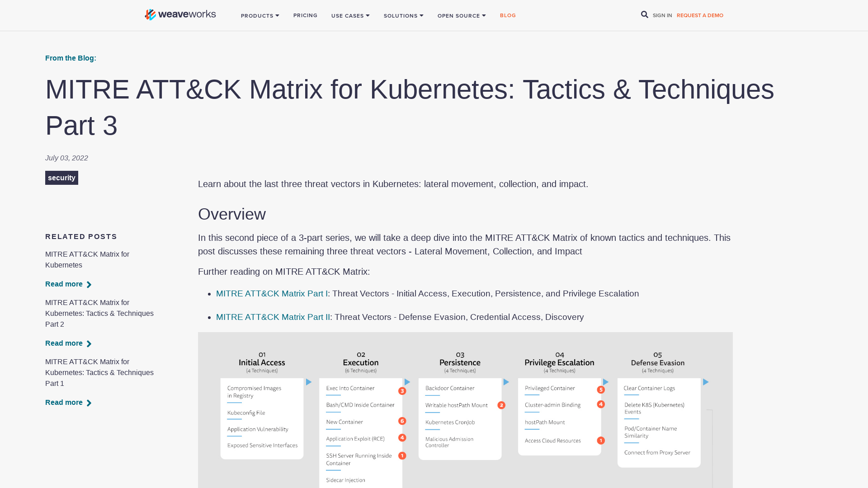Click chevron arrow beside first Read more link
Image resolution: width=868 pixels, height=488 pixels.
(89, 284)
